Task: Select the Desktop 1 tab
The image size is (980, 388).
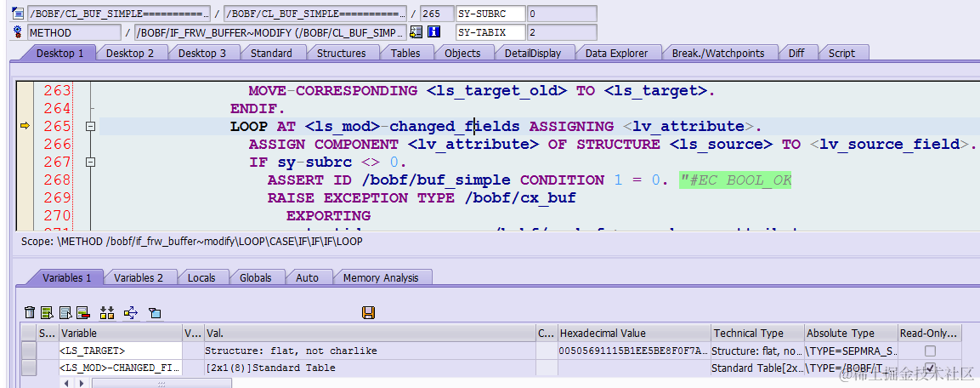Action: coord(59,54)
